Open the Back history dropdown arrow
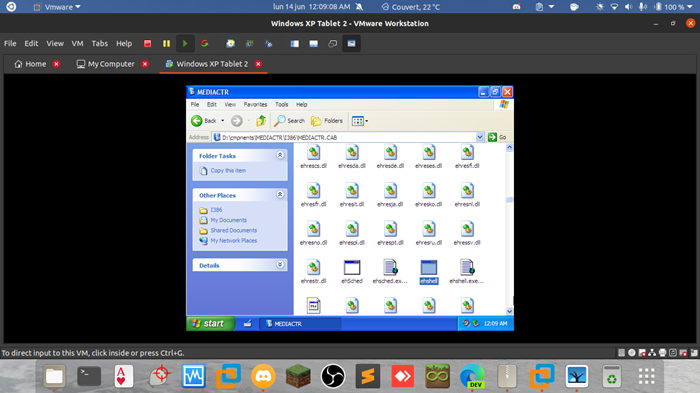 coord(222,121)
